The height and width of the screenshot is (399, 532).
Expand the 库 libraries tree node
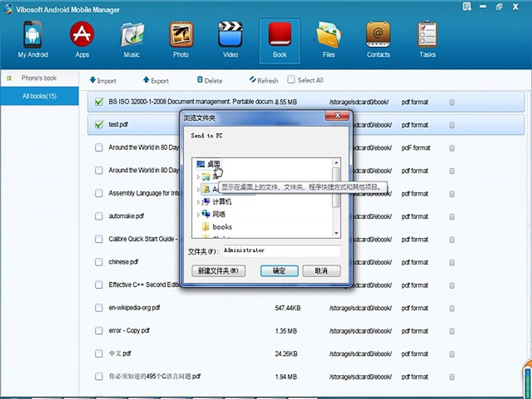point(198,177)
